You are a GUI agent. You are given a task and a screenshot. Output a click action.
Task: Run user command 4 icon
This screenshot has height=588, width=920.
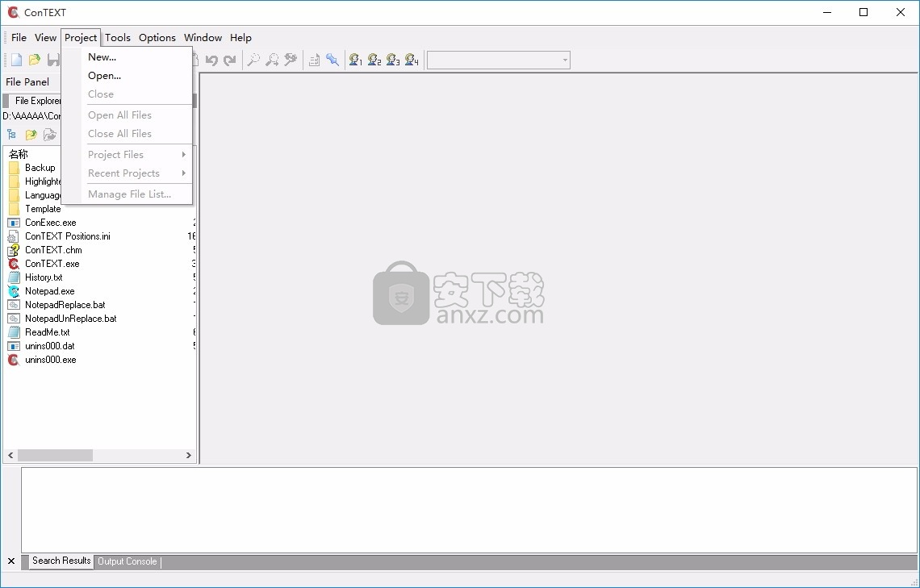412,60
